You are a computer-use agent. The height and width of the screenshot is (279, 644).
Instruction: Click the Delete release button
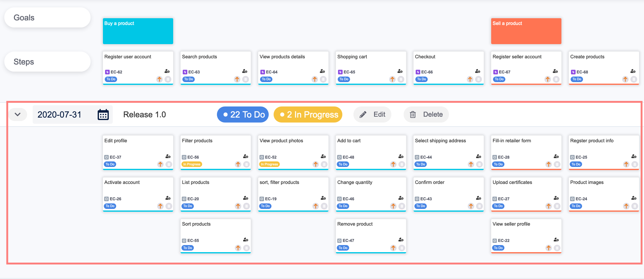coord(426,115)
